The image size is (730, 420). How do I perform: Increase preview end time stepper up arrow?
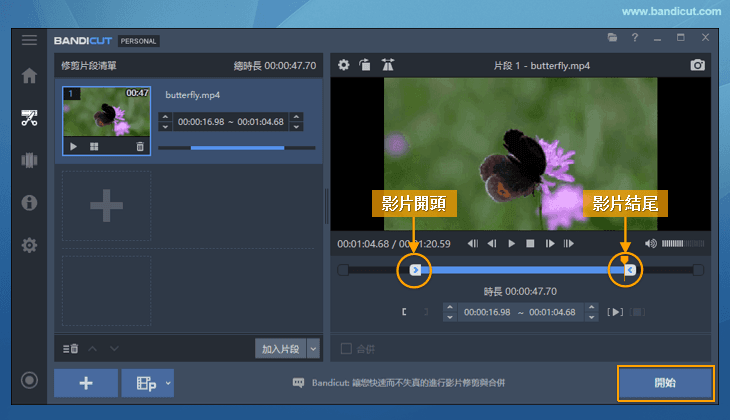[591, 307]
